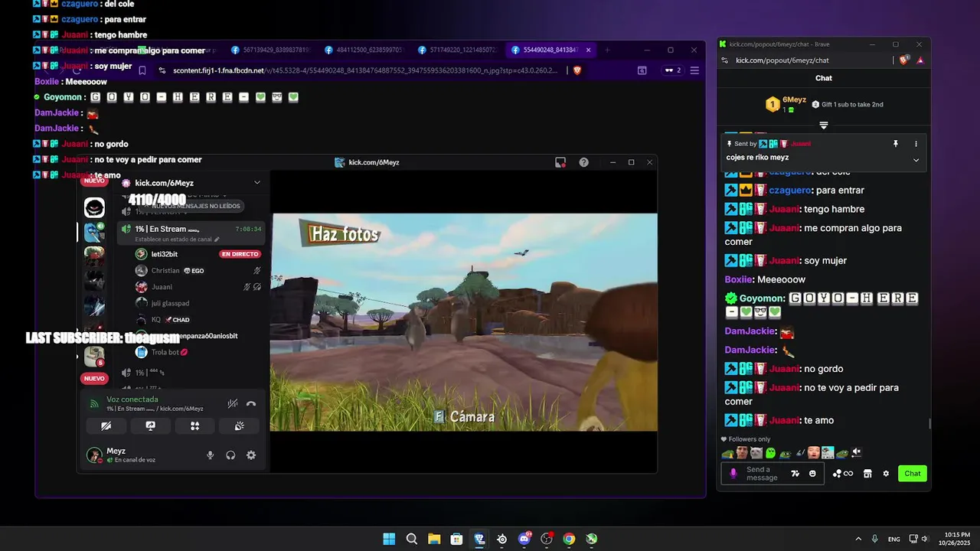Click Meyz user avatar in Discord
The height and width of the screenshot is (551, 980).
coord(94,455)
